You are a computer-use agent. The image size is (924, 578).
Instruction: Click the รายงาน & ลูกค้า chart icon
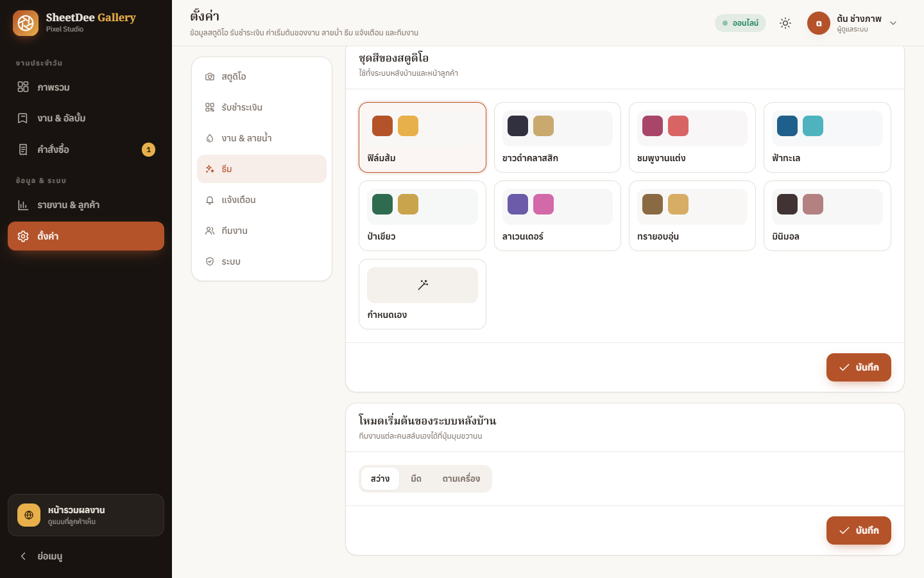coord(23,205)
